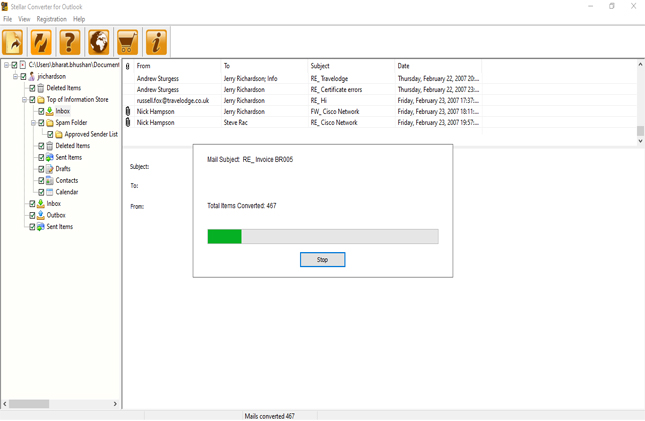This screenshot has width=645, height=421.
Task: Sort by the From column header
Action: 178,66
